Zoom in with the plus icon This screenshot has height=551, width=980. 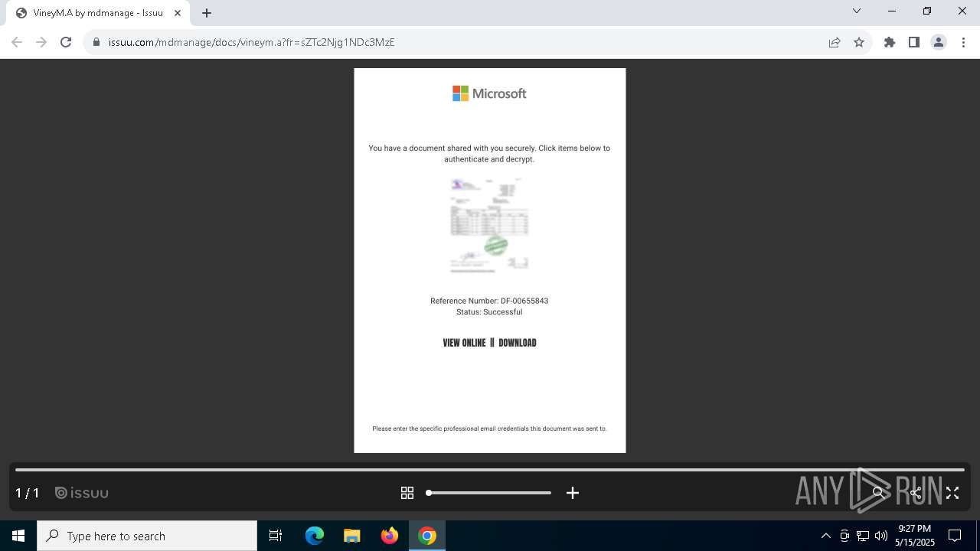click(573, 493)
